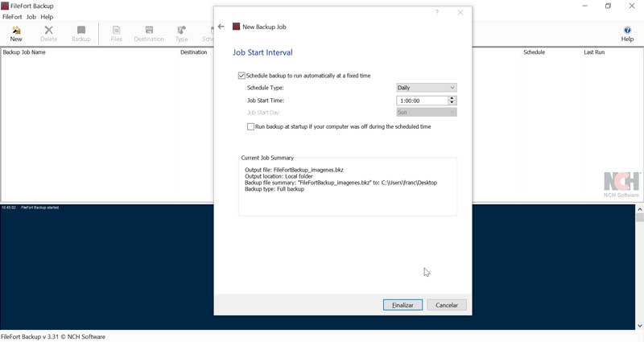
Task: Click the Schedule column header
Action: pyautogui.click(x=534, y=52)
